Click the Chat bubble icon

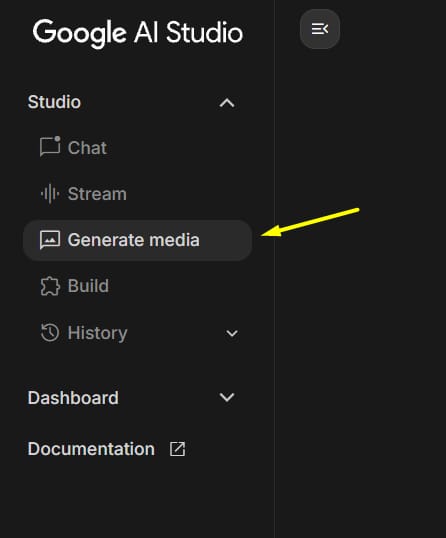50,147
